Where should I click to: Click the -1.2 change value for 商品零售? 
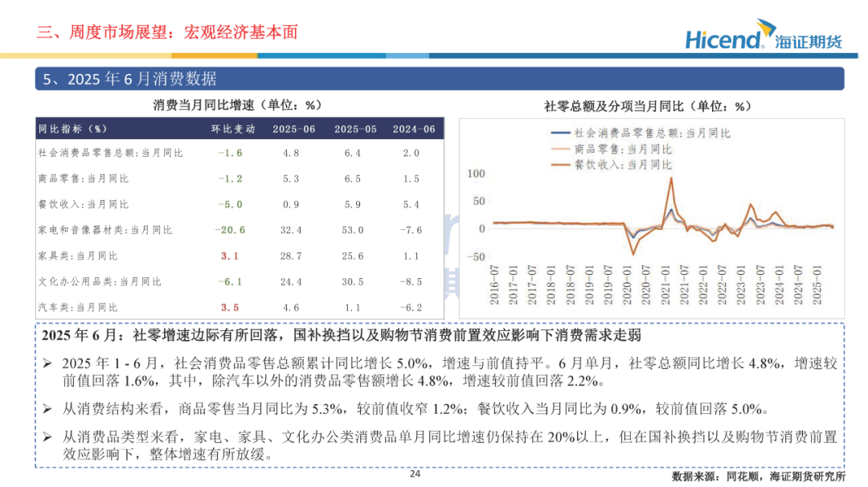(x=231, y=178)
